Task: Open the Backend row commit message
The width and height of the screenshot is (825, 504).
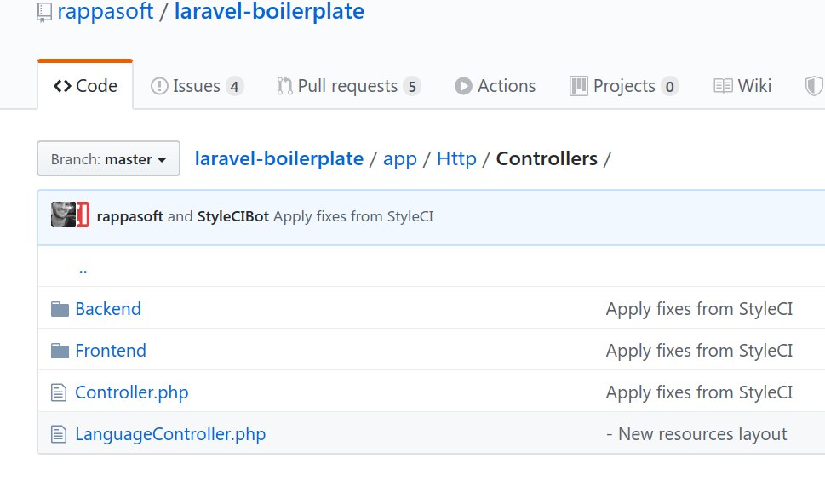Action: pos(699,309)
